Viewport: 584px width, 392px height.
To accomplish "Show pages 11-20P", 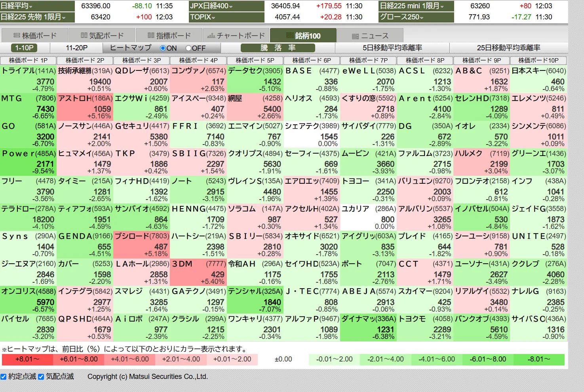I will 76,48.
